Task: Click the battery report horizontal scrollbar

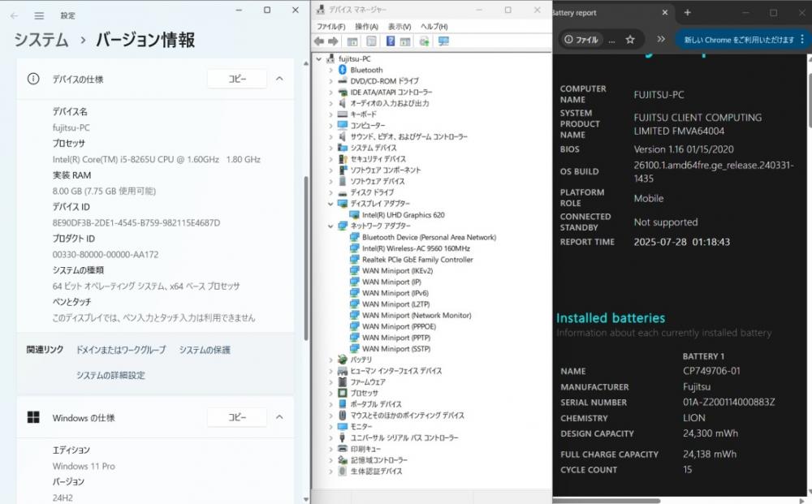Action: tap(606, 501)
